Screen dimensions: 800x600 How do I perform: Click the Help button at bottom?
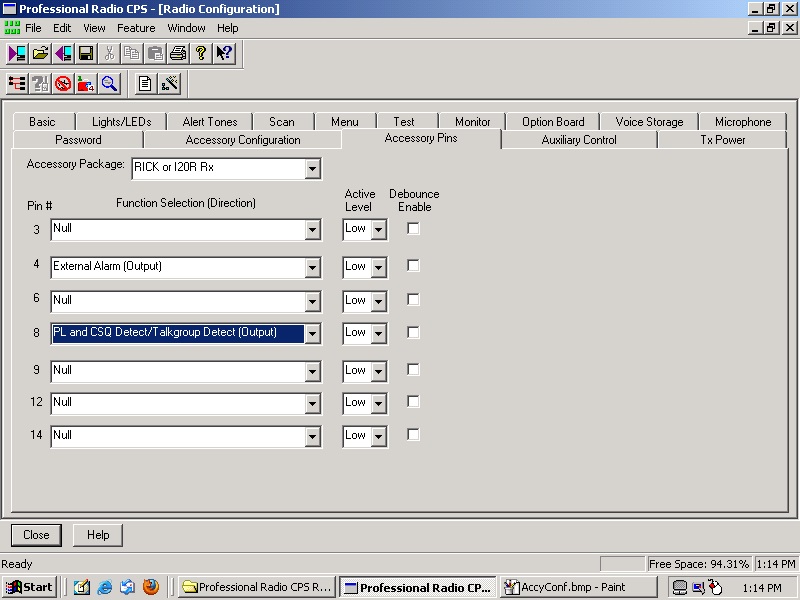point(98,535)
